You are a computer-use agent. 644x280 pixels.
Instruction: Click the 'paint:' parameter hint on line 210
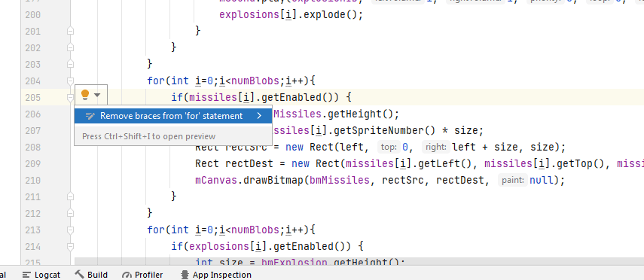click(512, 180)
